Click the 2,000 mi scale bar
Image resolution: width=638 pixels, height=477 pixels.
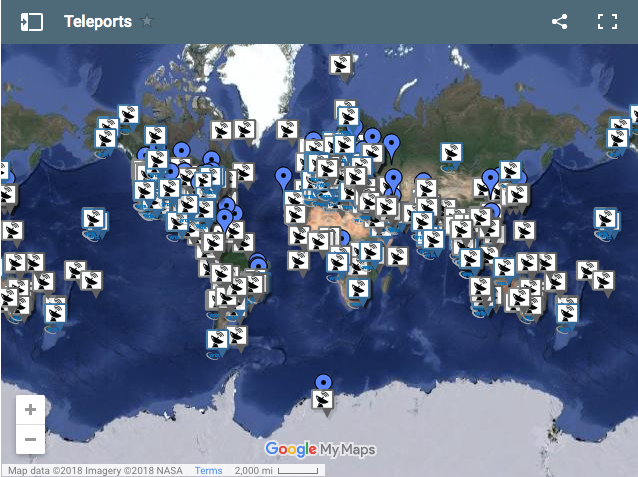pos(276,470)
